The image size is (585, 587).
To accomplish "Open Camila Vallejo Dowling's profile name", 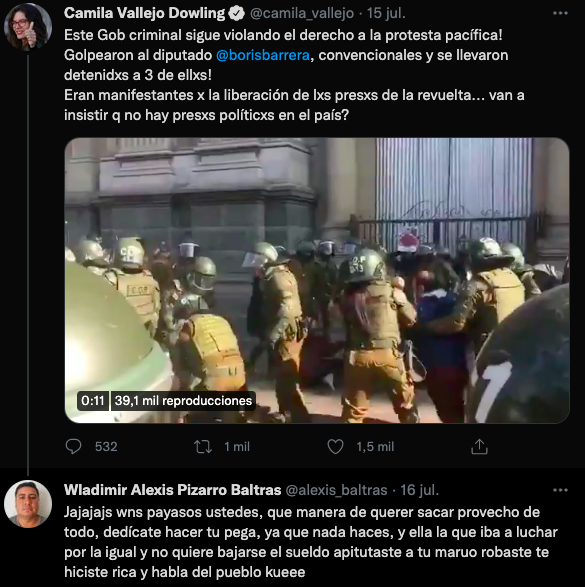I will (144, 13).
